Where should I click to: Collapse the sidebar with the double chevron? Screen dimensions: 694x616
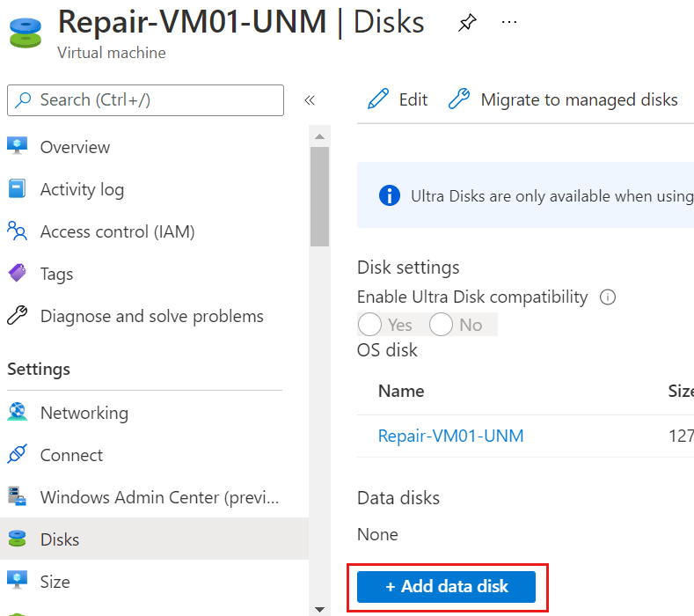[310, 100]
